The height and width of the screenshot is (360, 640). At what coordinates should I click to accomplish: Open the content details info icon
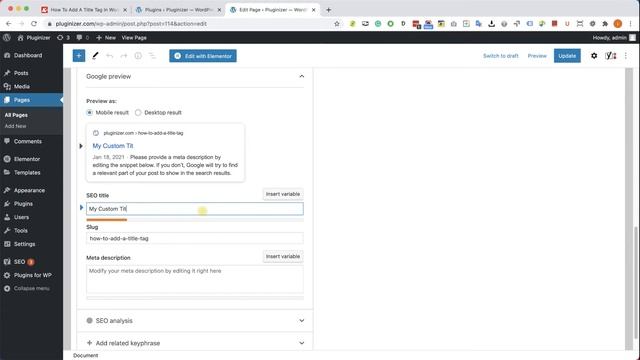pos(138,56)
